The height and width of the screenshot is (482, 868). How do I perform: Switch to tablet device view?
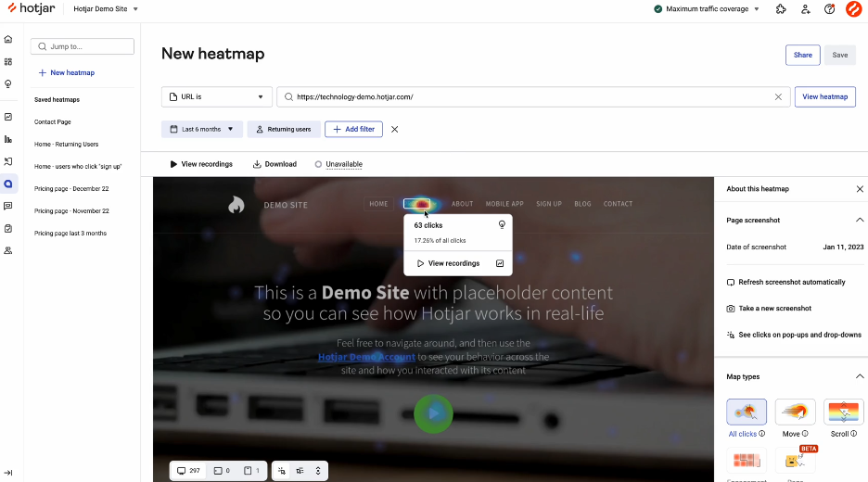point(223,471)
